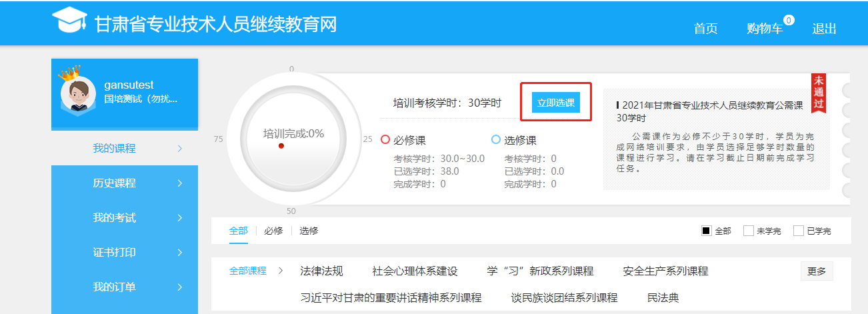868x314 pixels.
Task: Click the red 必修课 circle icon
Action: tap(385, 140)
